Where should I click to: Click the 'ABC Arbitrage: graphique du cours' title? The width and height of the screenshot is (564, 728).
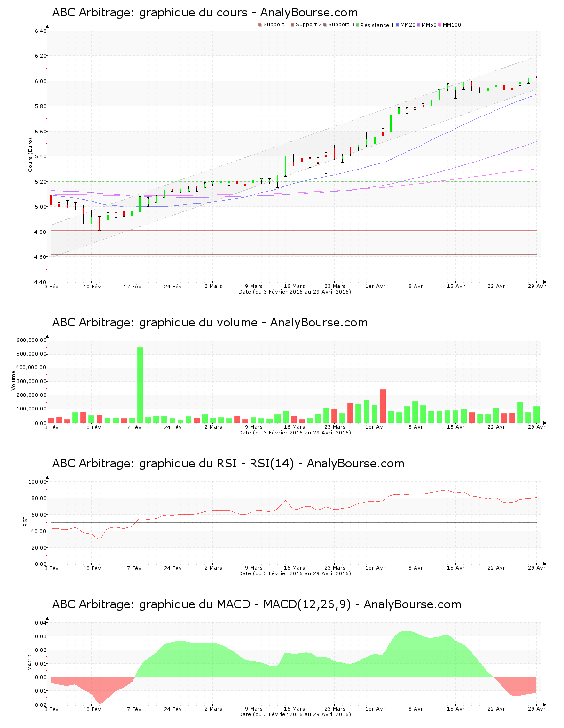click(x=150, y=13)
